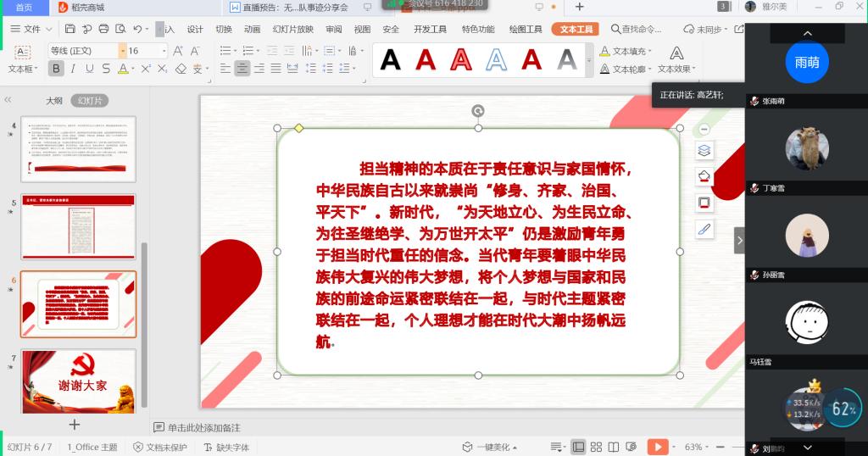This screenshot has width=868, height=456.
Task: Toggle bold formatting
Action: [56, 69]
